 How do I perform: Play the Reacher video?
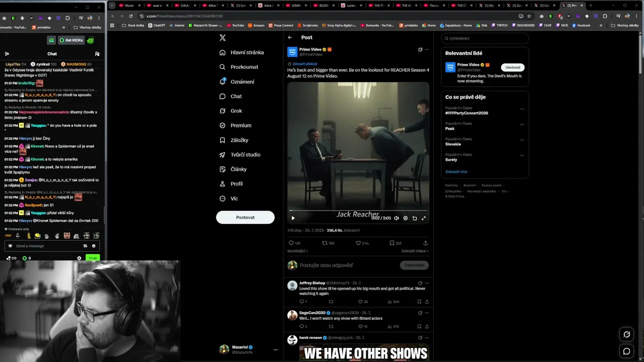[293, 218]
